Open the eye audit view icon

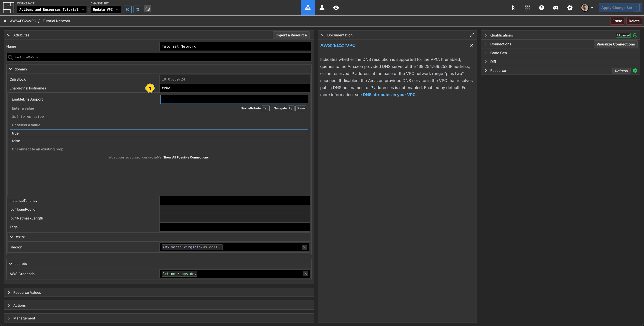[x=336, y=7]
